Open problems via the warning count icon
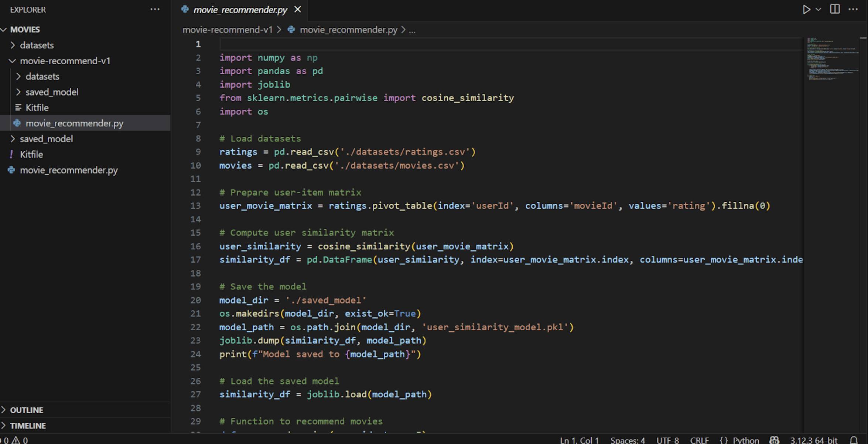The width and height of the screenshot is (868, 444). 16,440
